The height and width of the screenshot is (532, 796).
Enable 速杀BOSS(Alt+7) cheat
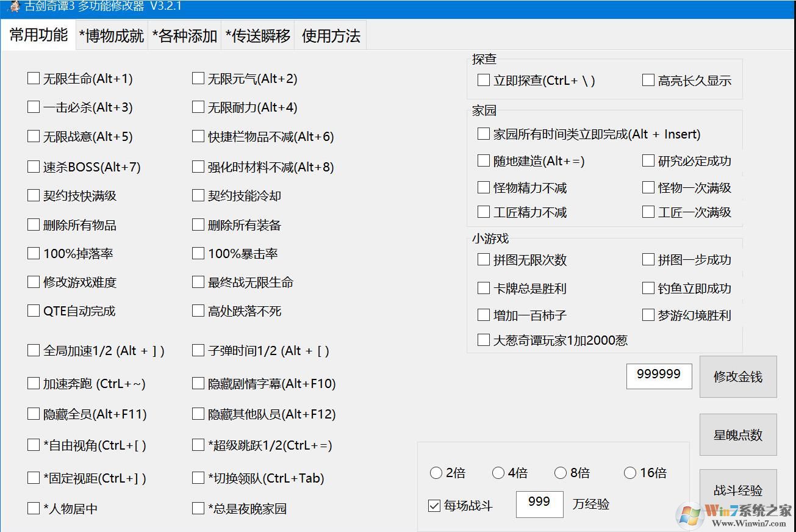(x=34, y=166)
